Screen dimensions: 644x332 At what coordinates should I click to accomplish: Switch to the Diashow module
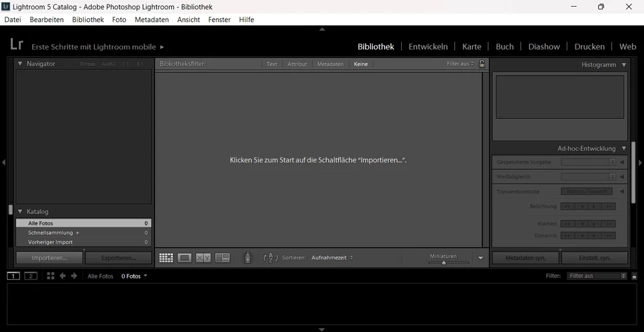[544, 46]
